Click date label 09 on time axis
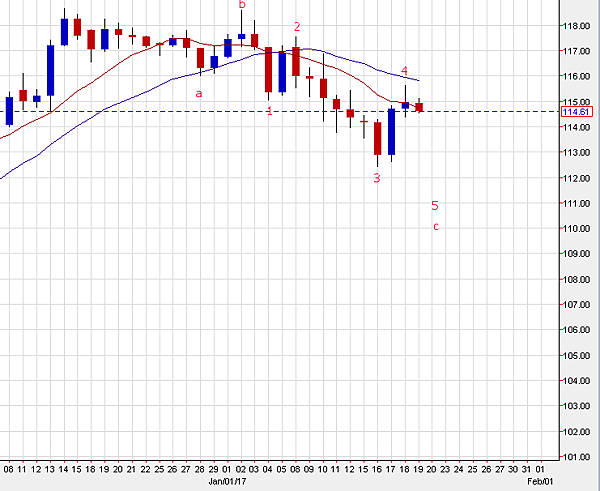This screenshot has height=491, width=600. pos(309,469)
